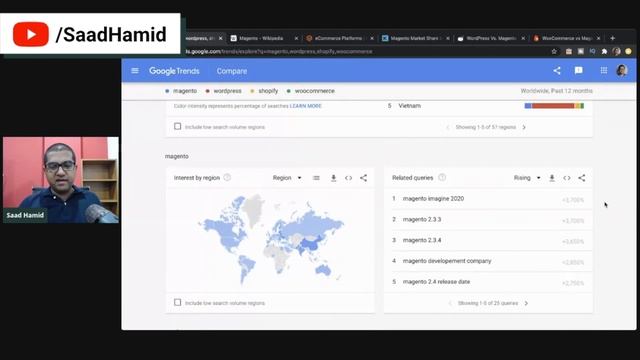The width and height of the screenshot is (640, 360).
Task: Open query magento 2.4 release date
Action: [x=436, y=282]
